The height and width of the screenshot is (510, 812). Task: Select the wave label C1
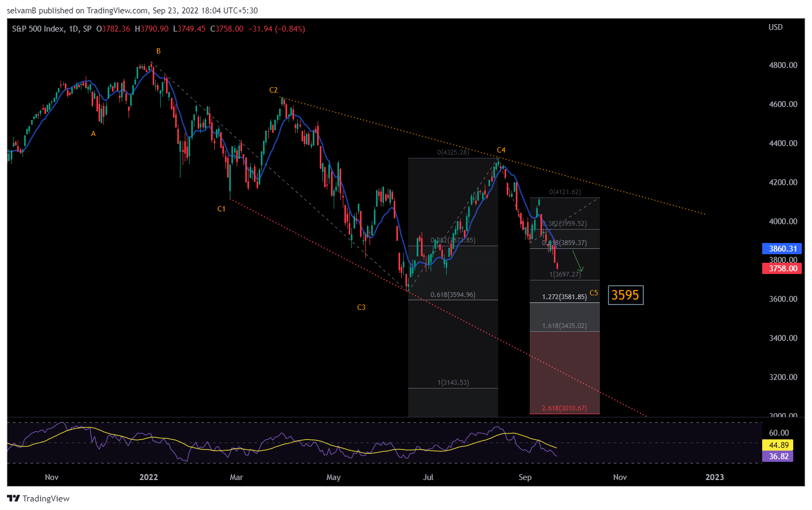point(221,209)
